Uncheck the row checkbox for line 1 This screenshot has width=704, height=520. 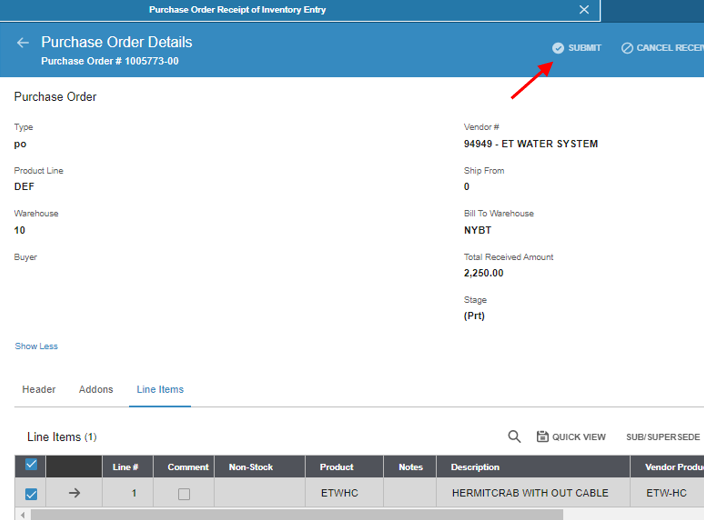(31, 494)
